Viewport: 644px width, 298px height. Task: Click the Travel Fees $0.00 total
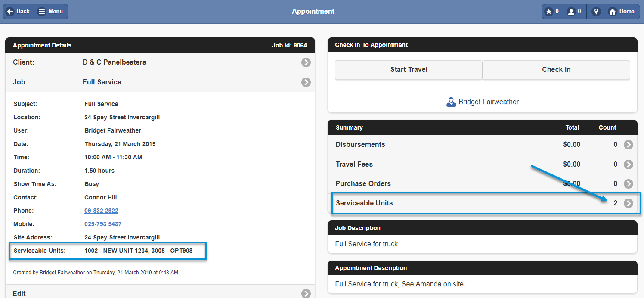click(x=572, y=164)
